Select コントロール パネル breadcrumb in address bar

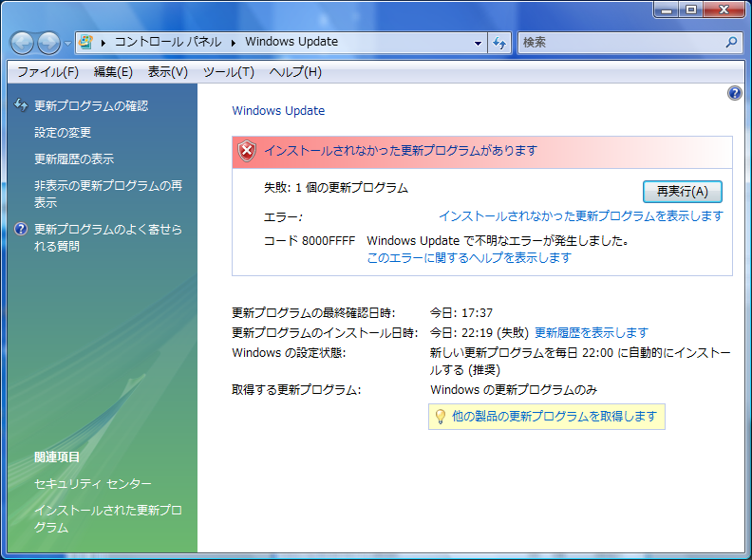click(168, 42)
